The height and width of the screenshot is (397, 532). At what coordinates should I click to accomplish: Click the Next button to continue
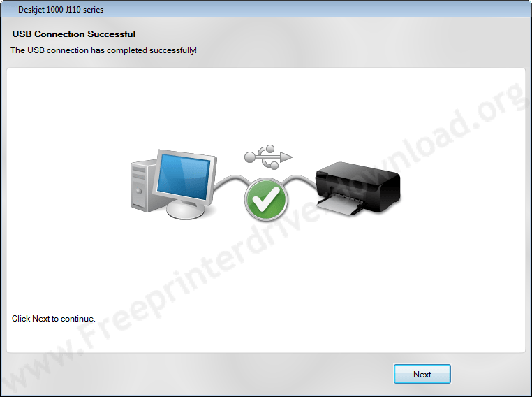[422, 374]
